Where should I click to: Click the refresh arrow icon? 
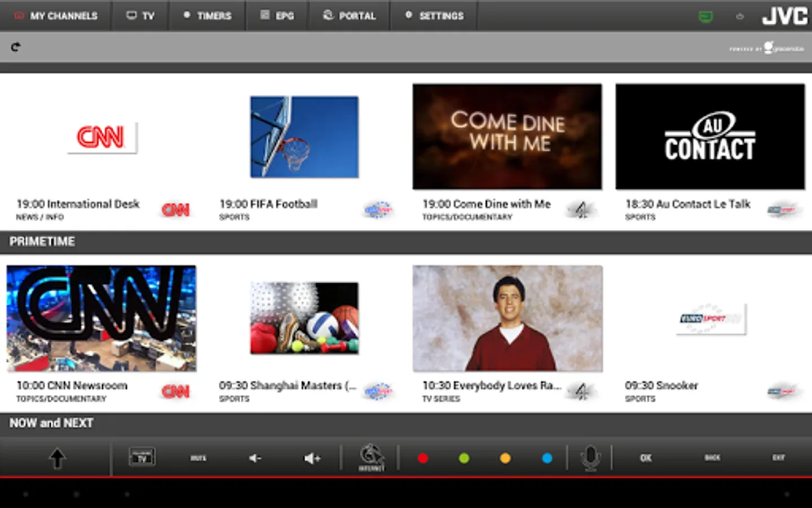[x=16, y=47]
